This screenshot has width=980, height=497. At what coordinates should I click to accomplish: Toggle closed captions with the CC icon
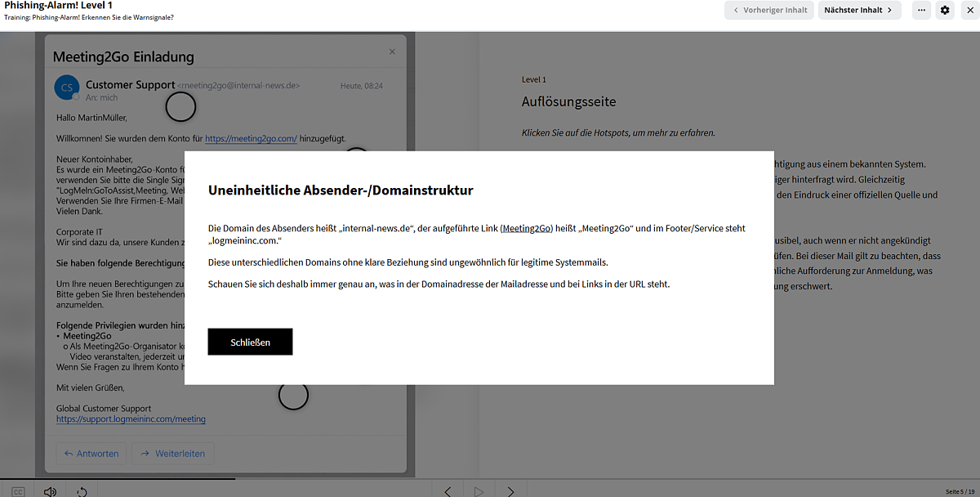point(18,491)
